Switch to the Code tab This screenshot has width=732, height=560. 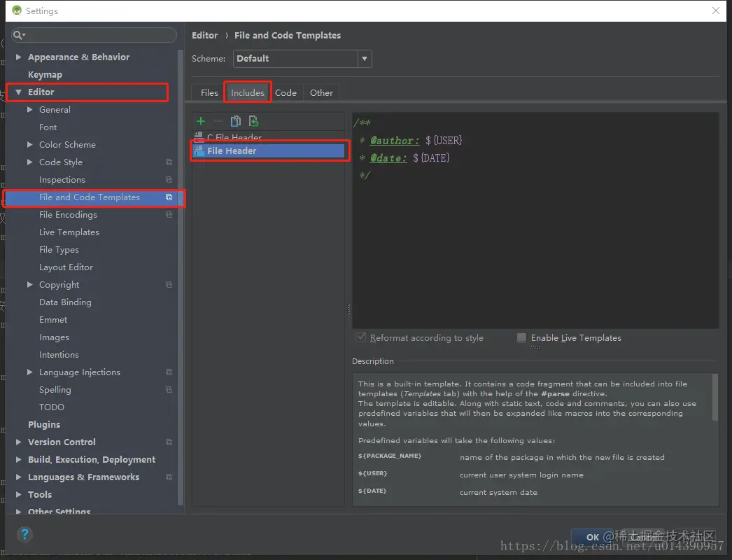pos(286,92)
